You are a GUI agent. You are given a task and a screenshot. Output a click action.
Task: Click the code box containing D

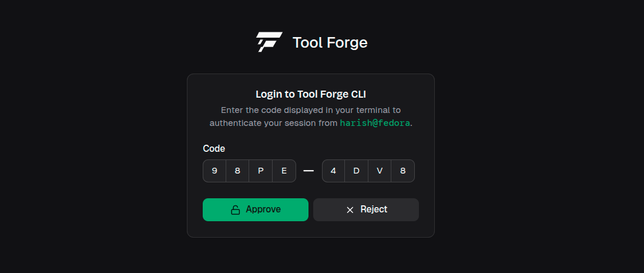tap(357, 171)
